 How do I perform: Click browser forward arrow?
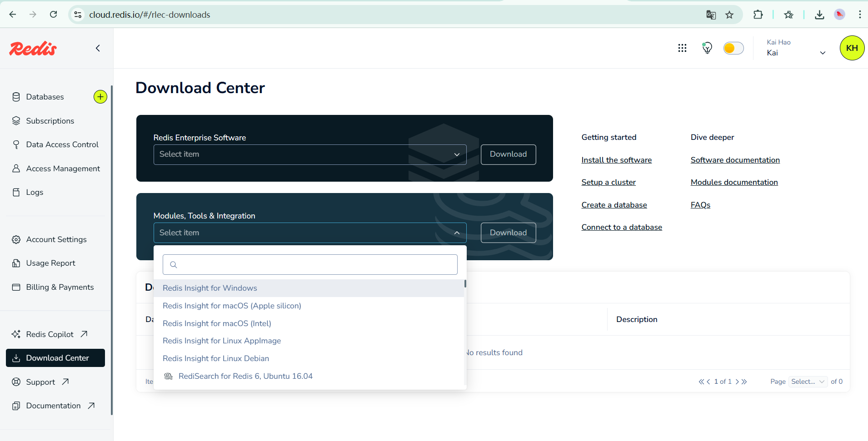pyautogui.click(x=33, y=15)
